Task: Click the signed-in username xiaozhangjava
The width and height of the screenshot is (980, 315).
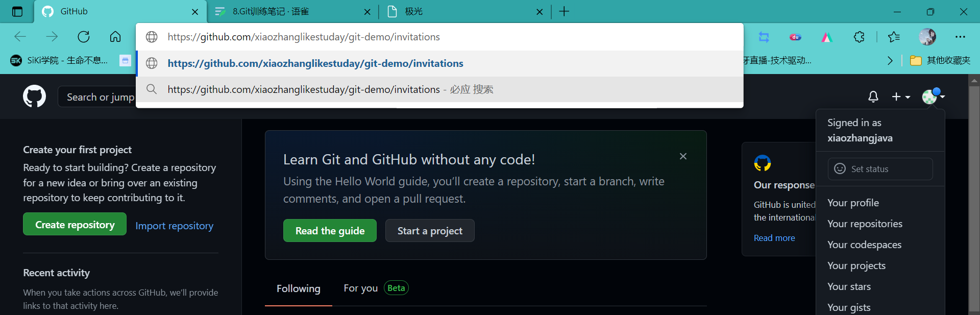Action: coord(860,138)
